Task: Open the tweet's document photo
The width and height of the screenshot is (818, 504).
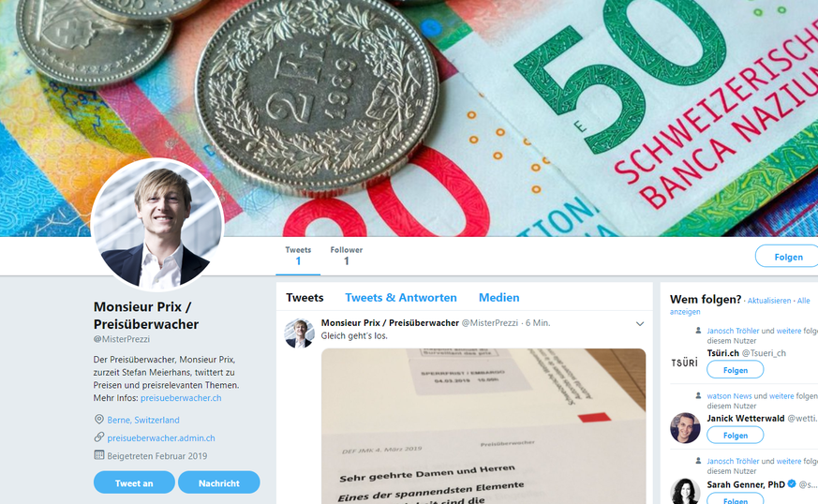Action: coord(483,426)
